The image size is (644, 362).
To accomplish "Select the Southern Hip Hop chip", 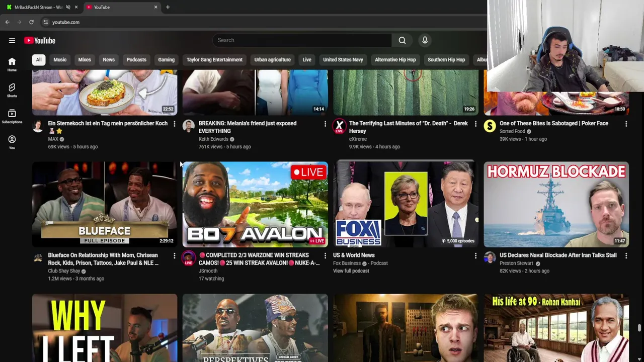I will coord(446,60).
